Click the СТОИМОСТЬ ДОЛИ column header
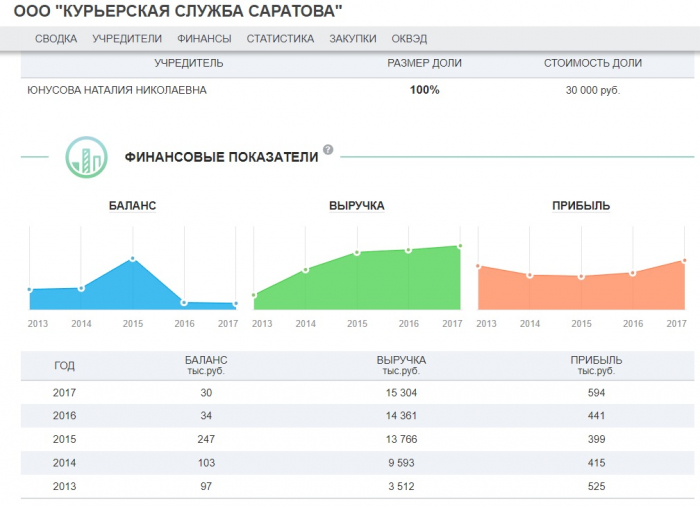Screen dimensions: 700x506 (593, 63)
